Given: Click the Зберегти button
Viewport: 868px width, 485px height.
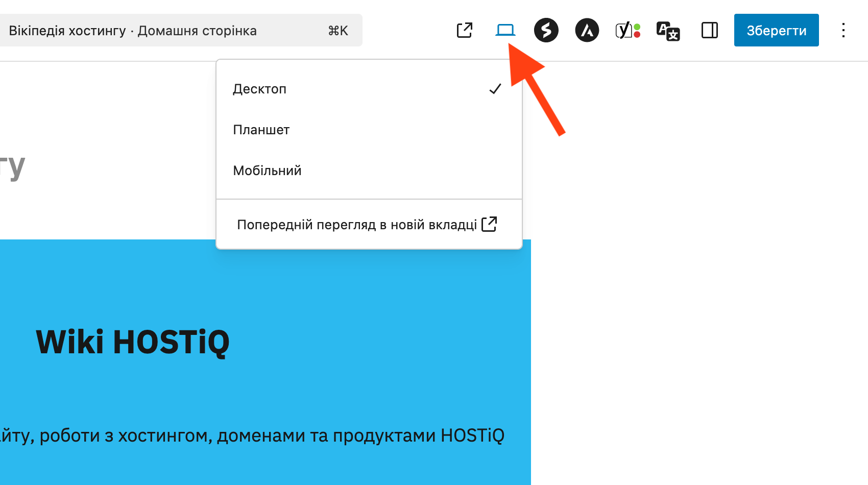Looking at the screenshot, I should (777, 30).
